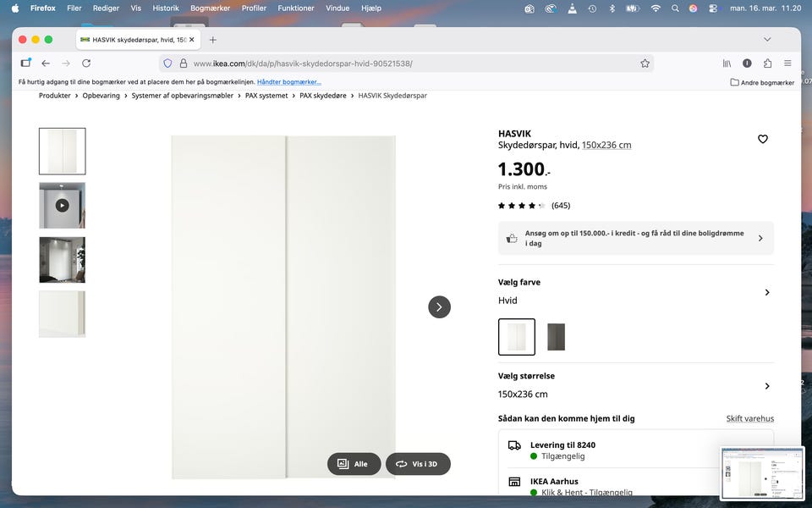Open Firefox View icon
The height and width of the screenshot is (508, 812).
[25, 63]
